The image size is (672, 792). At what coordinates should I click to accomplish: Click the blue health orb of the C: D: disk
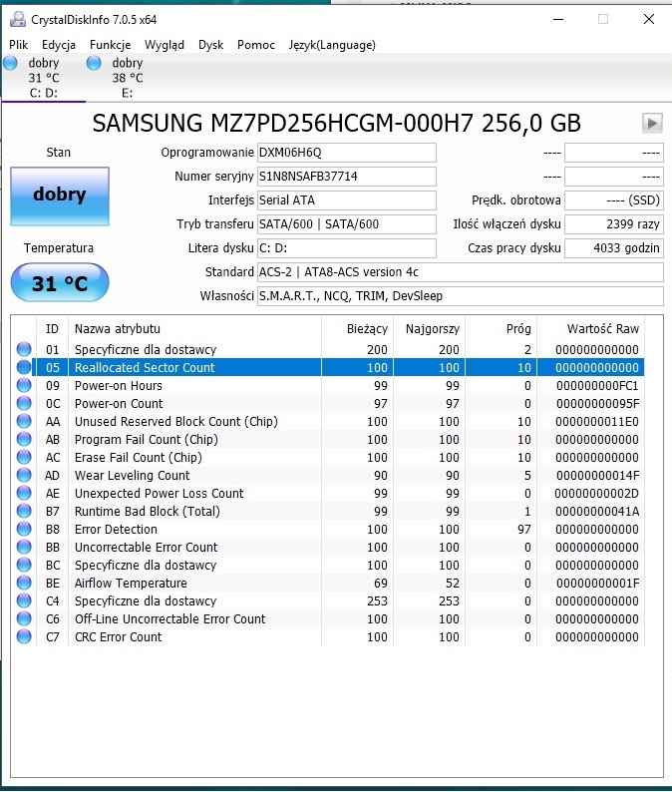point(10,63)
